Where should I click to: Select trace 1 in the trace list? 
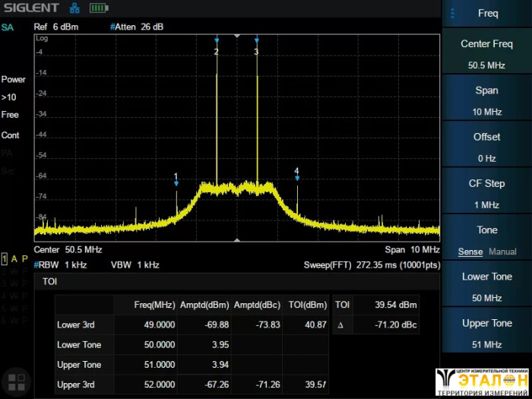pyautogui.click(x=5, y=258)
